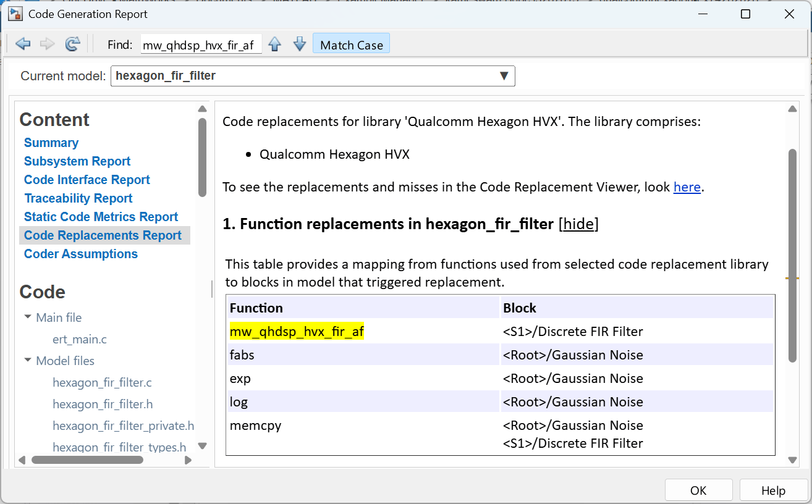Screen dimensions: 812x504
Task: Open the Static Code Metrics Report link
Action: [101, 217]
